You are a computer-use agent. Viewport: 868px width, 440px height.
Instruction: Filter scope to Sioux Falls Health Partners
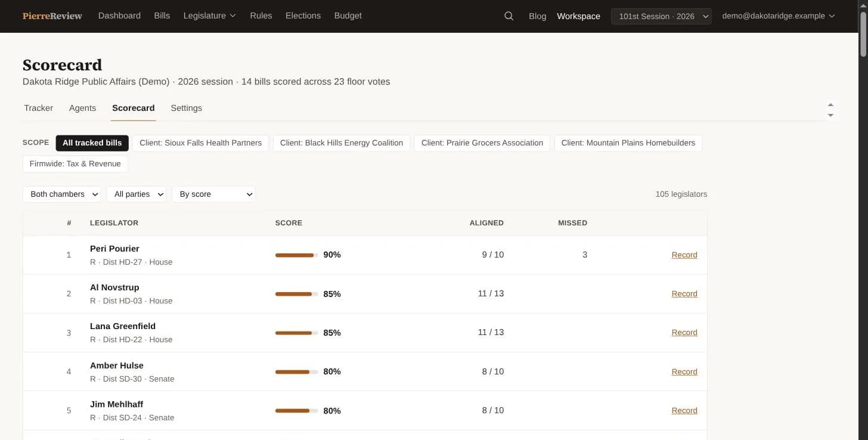coord(201,143)
